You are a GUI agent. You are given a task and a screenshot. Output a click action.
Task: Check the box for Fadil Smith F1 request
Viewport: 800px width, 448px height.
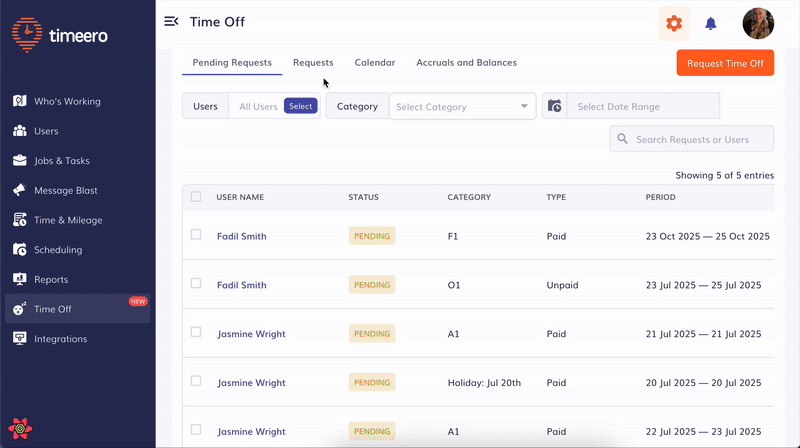(x=196, y=235)
